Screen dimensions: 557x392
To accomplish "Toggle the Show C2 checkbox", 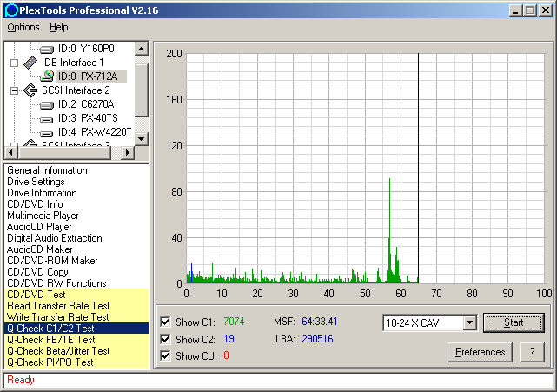I will click(x=165, y=339).
